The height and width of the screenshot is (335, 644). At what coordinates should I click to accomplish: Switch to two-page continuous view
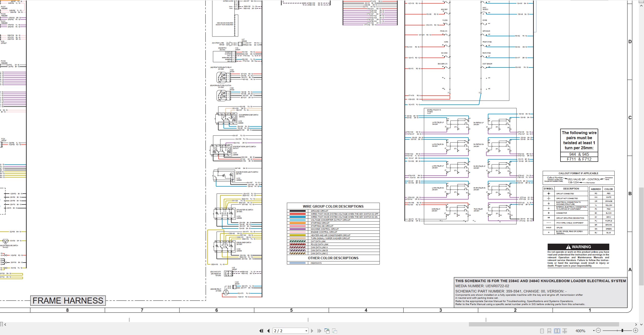click(x=565, y=331)
